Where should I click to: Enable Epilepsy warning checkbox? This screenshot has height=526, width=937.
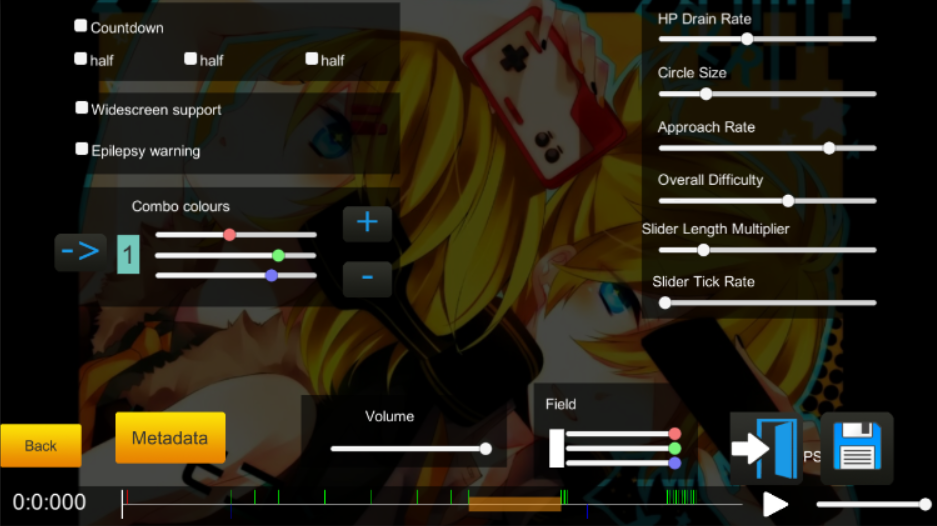[x=82, y=149]
